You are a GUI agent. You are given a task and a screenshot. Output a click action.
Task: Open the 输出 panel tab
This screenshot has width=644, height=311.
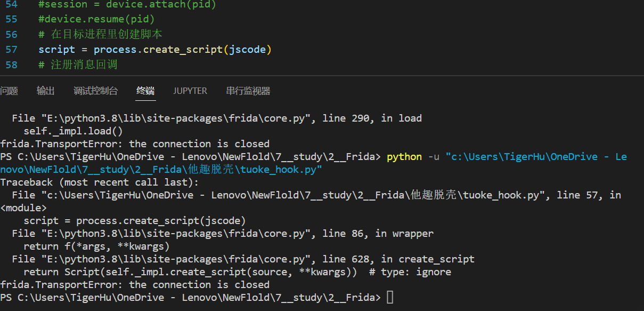[46, 91]
